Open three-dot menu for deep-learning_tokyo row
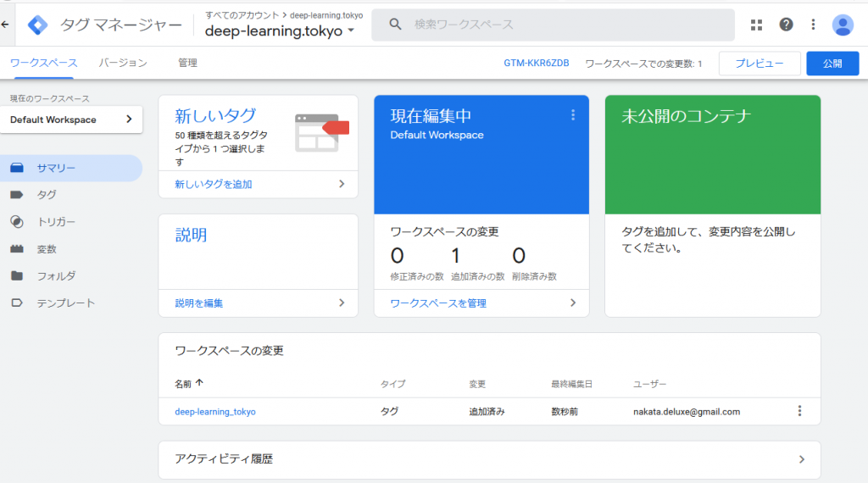Viewport: 868px width, 483px height. pyautogui.click(x=799, y=411)
